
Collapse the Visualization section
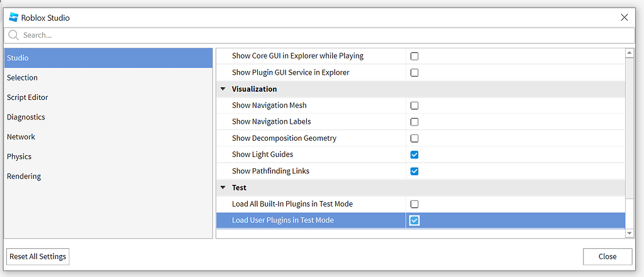(223, 89)
